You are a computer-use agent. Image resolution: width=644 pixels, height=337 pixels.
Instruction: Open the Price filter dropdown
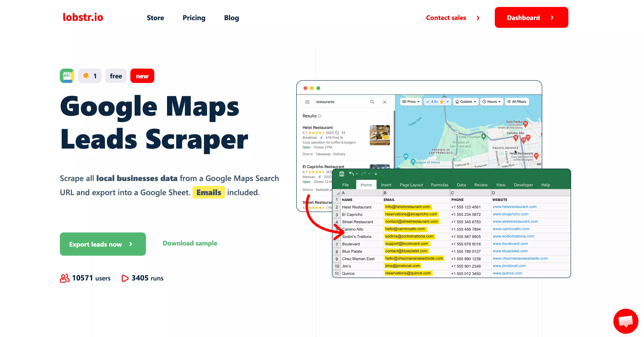coord(411,102)
